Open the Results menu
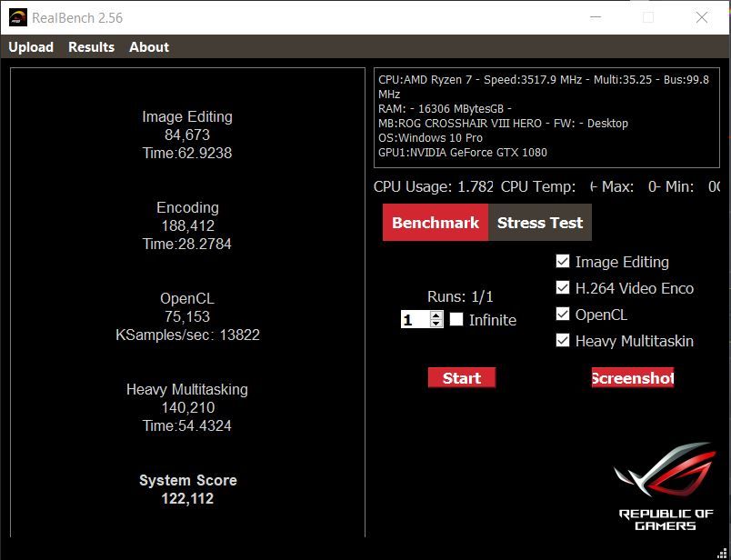The height and width of the screenshot is (560, 731). tap(91, 47)
